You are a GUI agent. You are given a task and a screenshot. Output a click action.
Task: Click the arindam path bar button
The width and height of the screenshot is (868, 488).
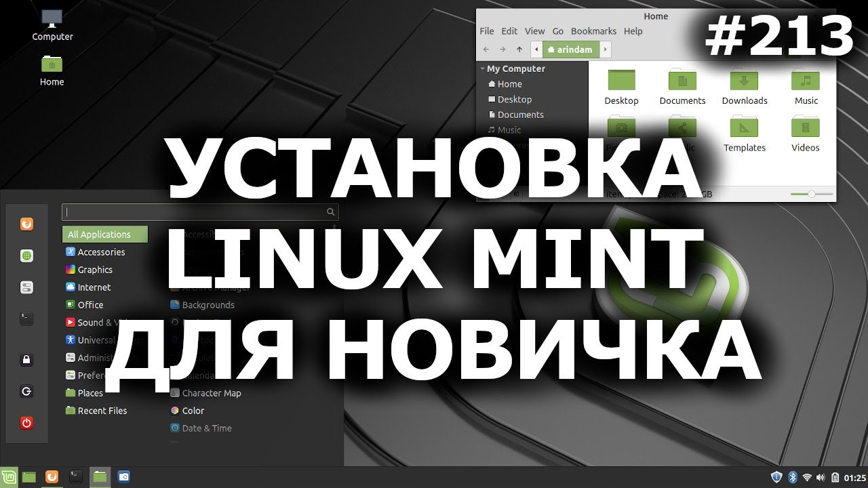point(570,49)
